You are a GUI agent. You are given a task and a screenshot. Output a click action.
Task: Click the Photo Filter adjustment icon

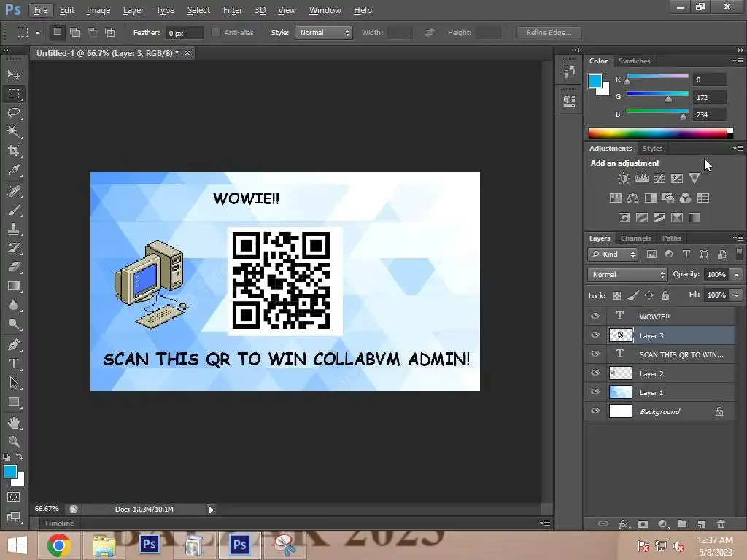(x=668, y=198)
